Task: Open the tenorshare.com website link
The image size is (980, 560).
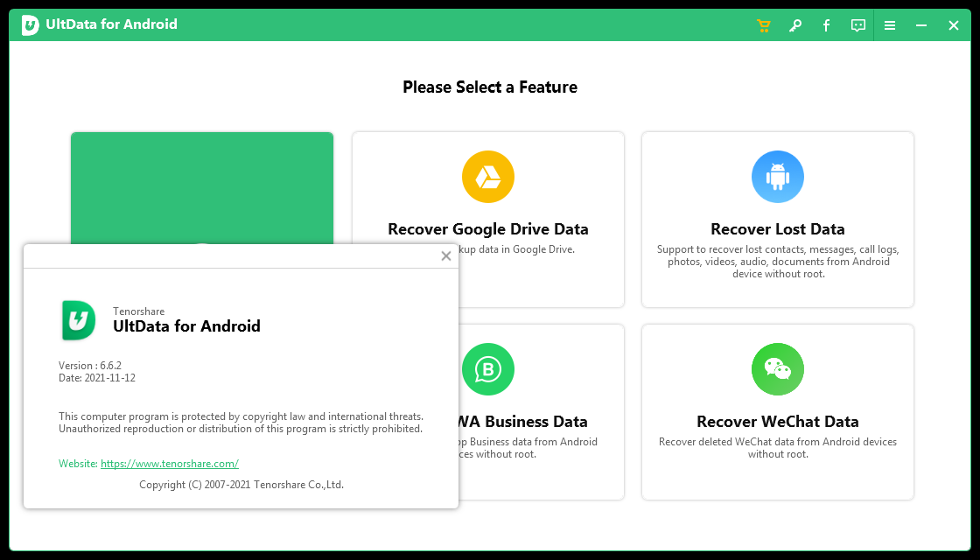Action: pos(170,464)
